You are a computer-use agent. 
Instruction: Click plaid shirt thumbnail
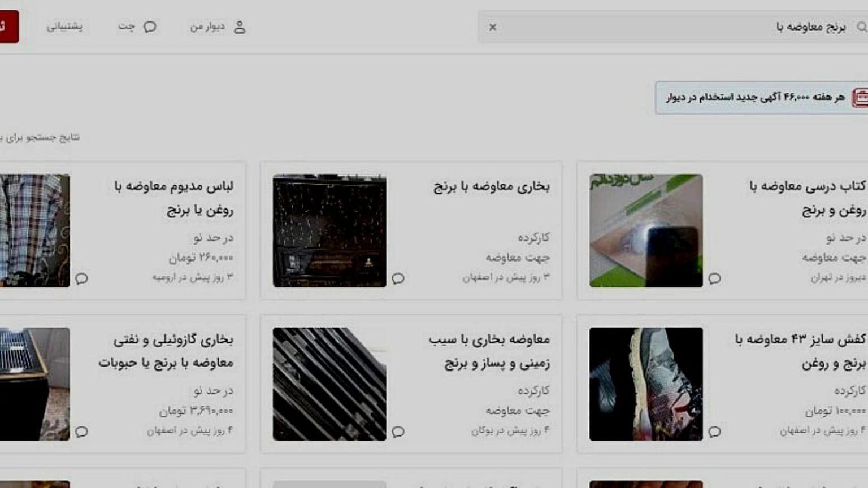pyautogui.click(x=34, y=230)
